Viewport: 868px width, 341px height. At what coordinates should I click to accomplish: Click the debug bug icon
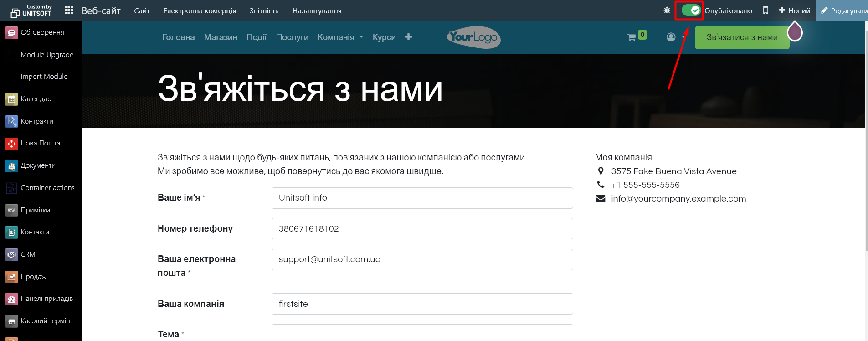(x=667, y=10)
